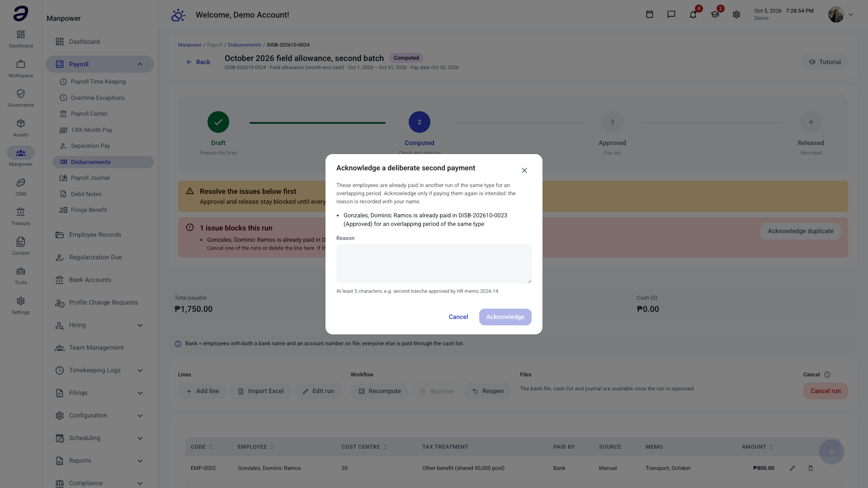
Task: Go to Dashboard in icon rail
Action: click(21, 39)
